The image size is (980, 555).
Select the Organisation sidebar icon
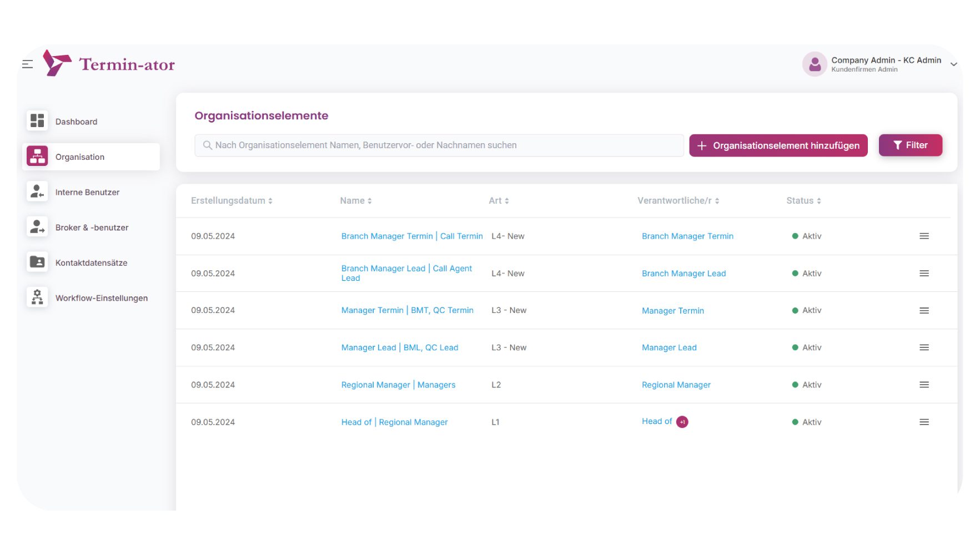point(37,157)
